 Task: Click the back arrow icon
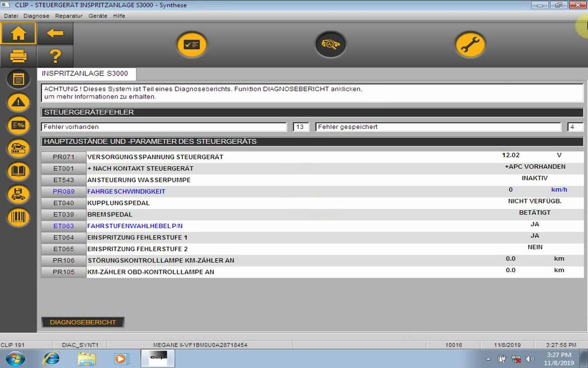coord(55,33)
